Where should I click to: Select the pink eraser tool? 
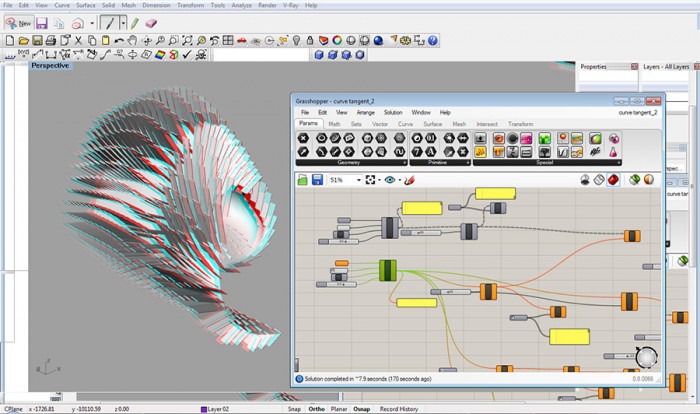[x=151, y=23]
